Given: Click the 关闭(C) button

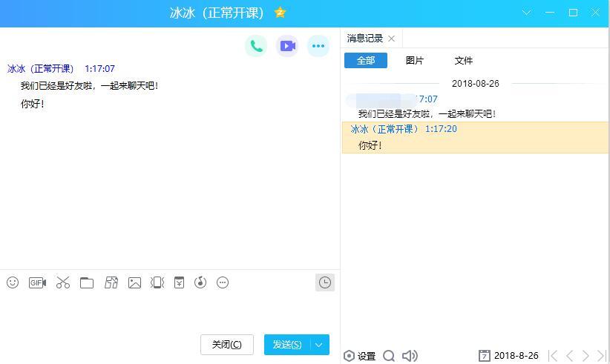Looking at the screenshot, I should click(x=226, y=345).
